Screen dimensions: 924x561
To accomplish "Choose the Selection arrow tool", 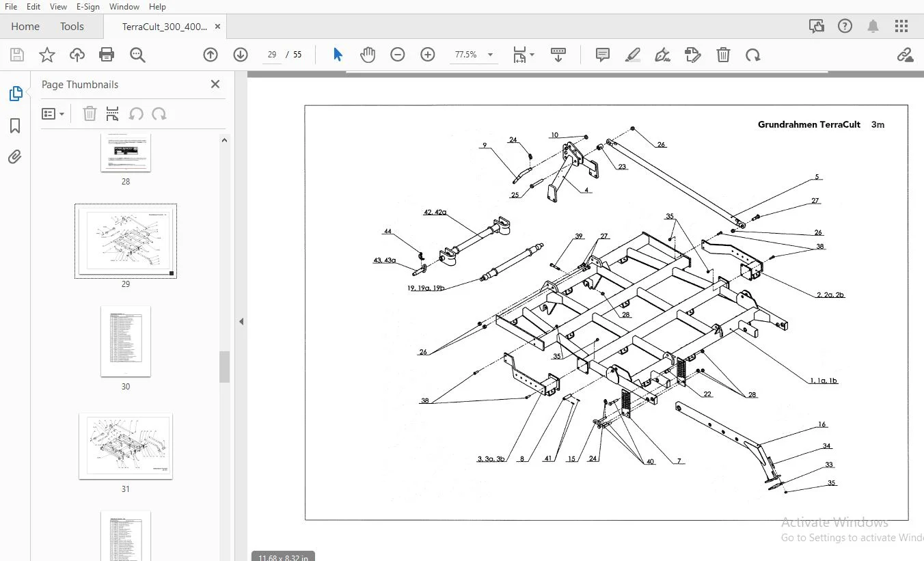I will [x=338, y=55].
